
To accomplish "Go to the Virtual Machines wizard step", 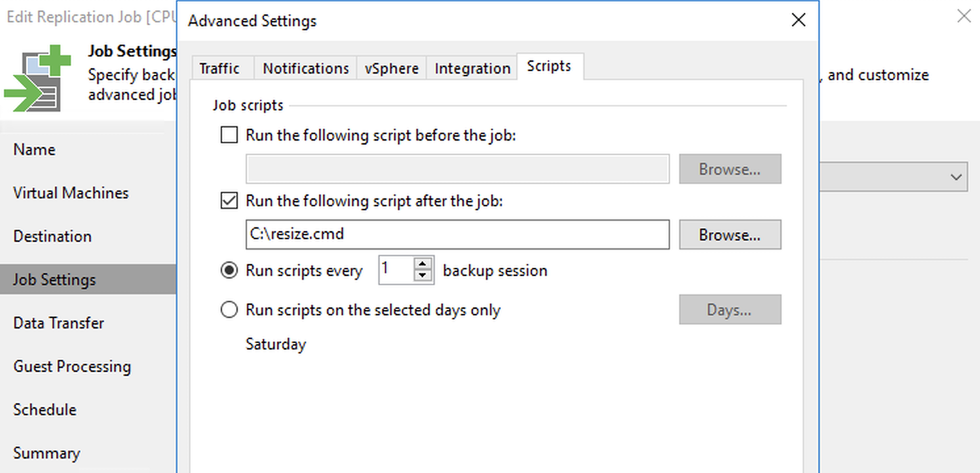I will click(71, 193).
